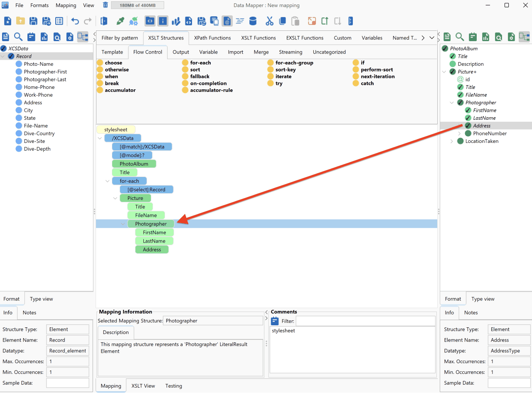Click the green pipette toolbar icon
Viewport: 532px width, 393px height.
click(x=120, y=21)
